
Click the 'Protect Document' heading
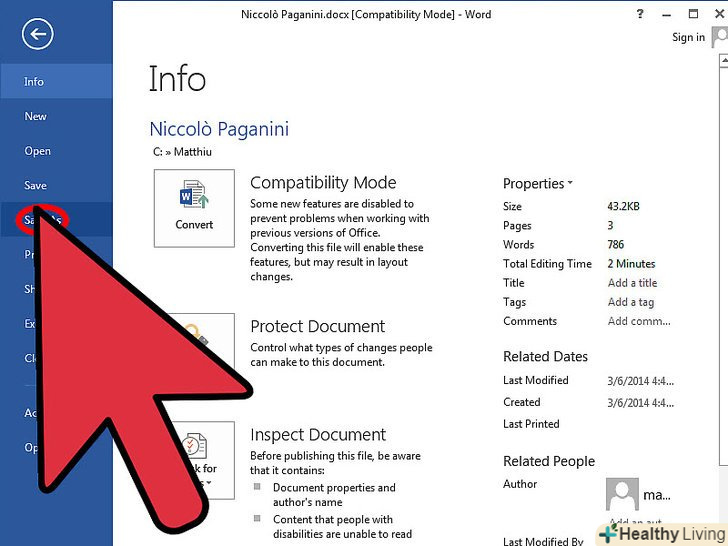pos(318,326)
